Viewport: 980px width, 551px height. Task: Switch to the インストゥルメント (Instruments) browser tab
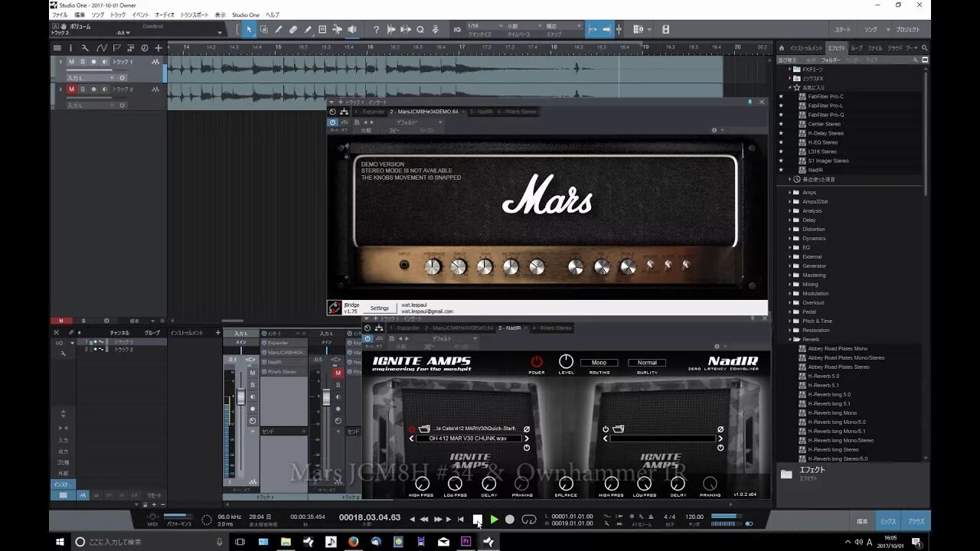pos(806,48)
